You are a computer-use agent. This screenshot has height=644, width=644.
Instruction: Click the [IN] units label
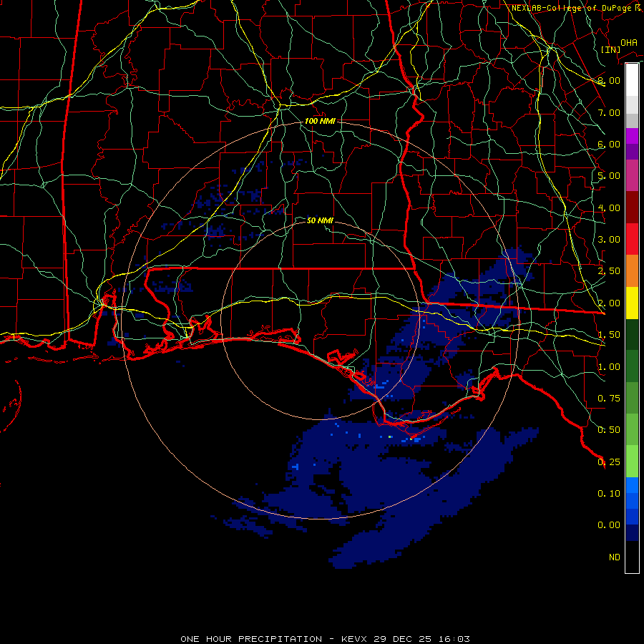click(x=610, y=49)
